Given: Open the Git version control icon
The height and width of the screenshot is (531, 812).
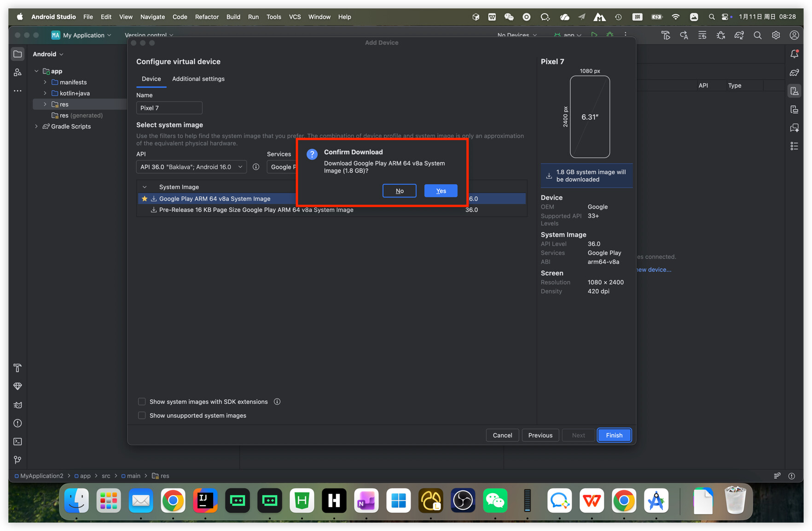Looking at the screenshot, I should [17, 460].
